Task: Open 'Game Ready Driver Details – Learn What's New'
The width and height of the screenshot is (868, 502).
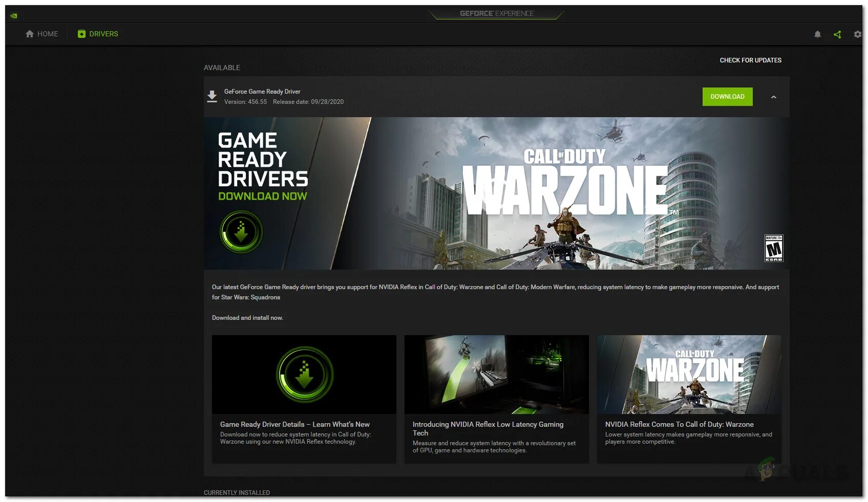Action: [x=295, y=424]
